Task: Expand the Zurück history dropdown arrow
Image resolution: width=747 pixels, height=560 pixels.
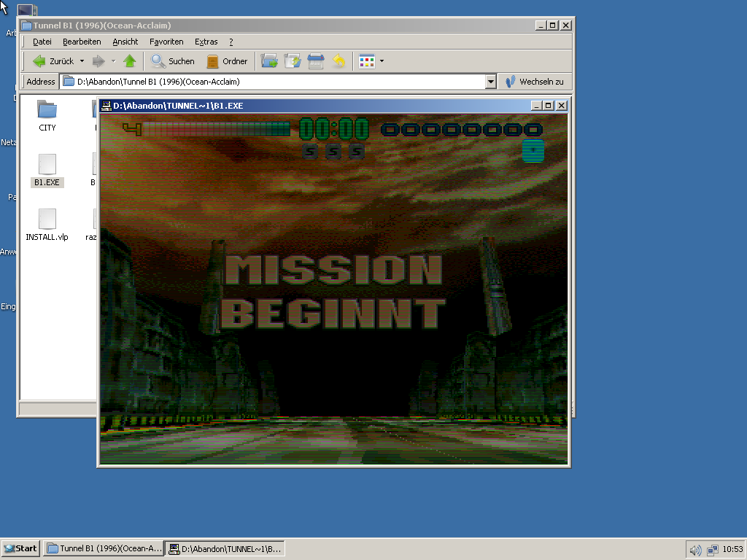Action: [82, 61]
